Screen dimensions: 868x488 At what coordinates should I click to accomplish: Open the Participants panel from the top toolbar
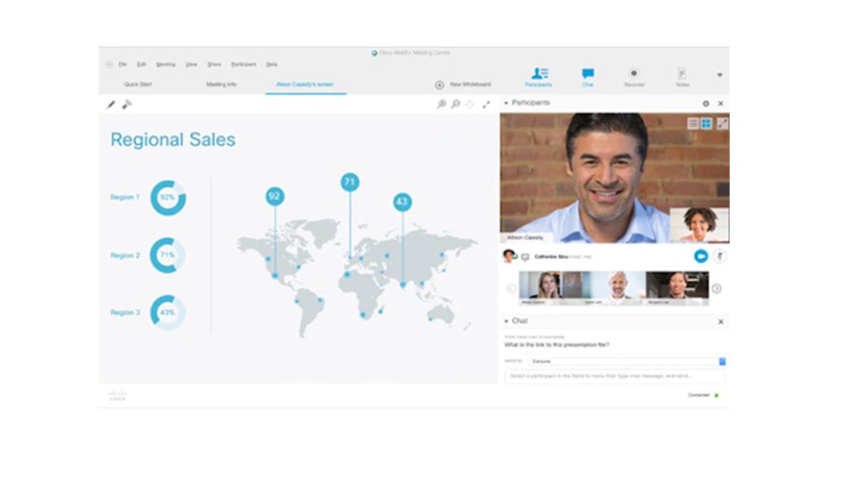point(538,77)
